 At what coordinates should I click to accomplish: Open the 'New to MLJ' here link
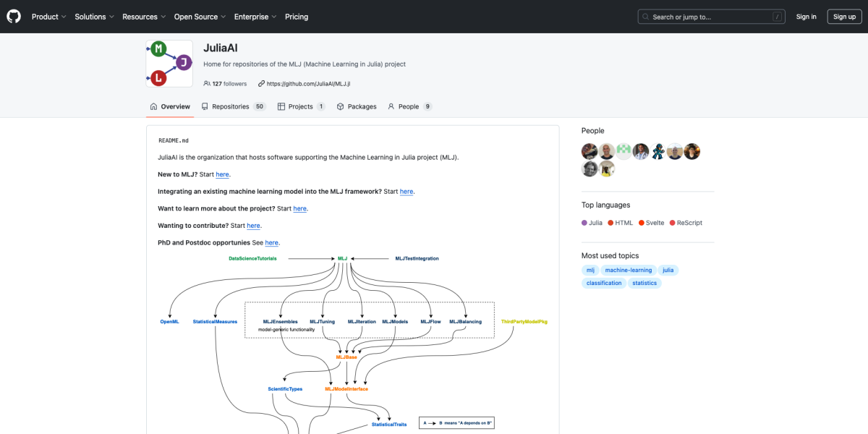coord(222,174)
